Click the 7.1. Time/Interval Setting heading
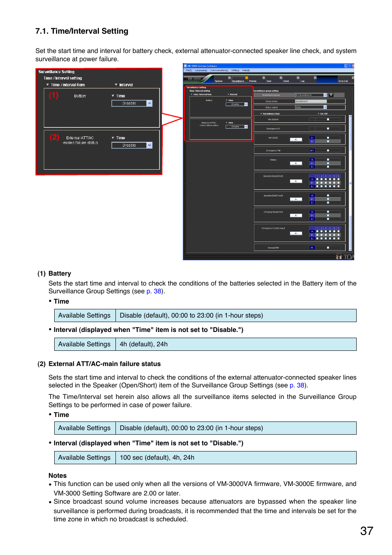Image resolution: width=392 pixels, height=555 pixels. pyautogui.click(x=82, y=31)
